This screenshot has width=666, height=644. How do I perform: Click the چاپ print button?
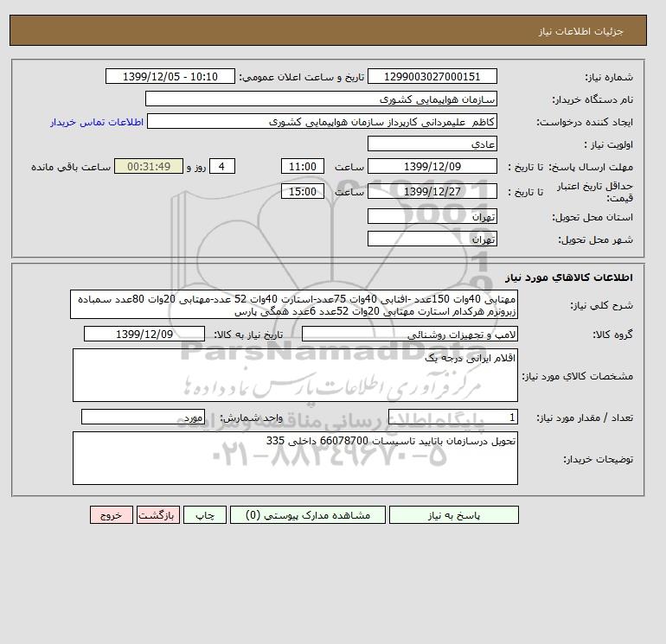click(x=205, y=515)
